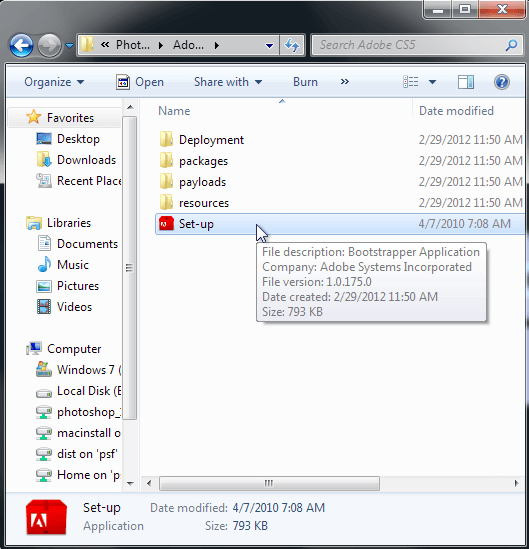Expand the arrow after Phot... breadcrumb

161,45
